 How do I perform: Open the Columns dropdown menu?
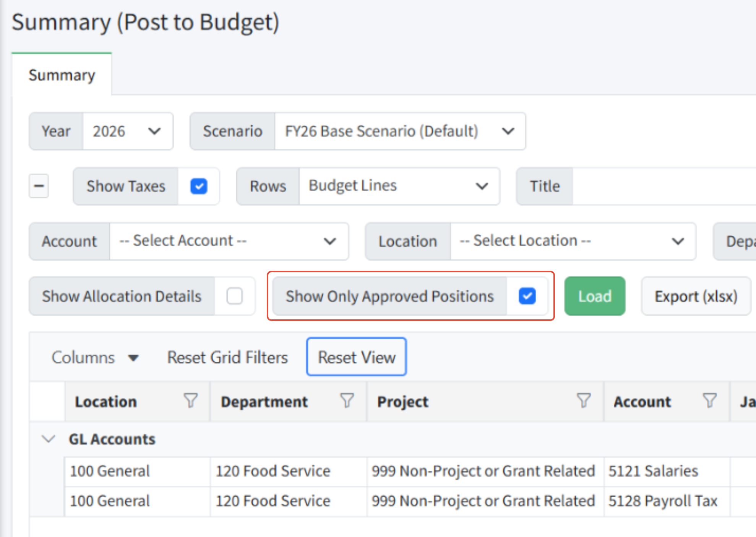95,358
